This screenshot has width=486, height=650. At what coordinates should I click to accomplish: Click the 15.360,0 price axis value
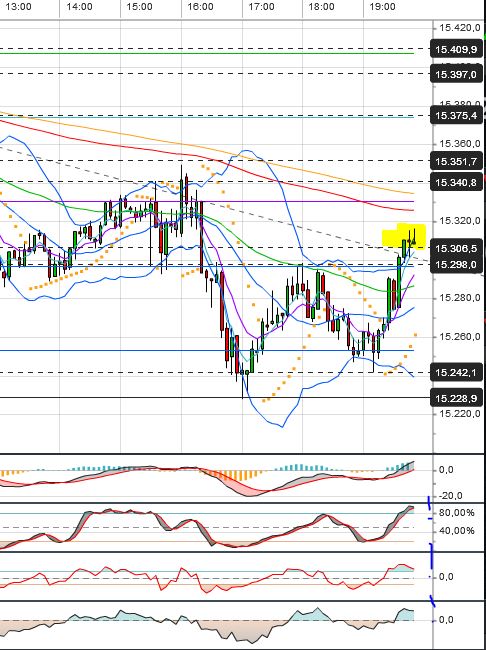click(x=459, y=144)
